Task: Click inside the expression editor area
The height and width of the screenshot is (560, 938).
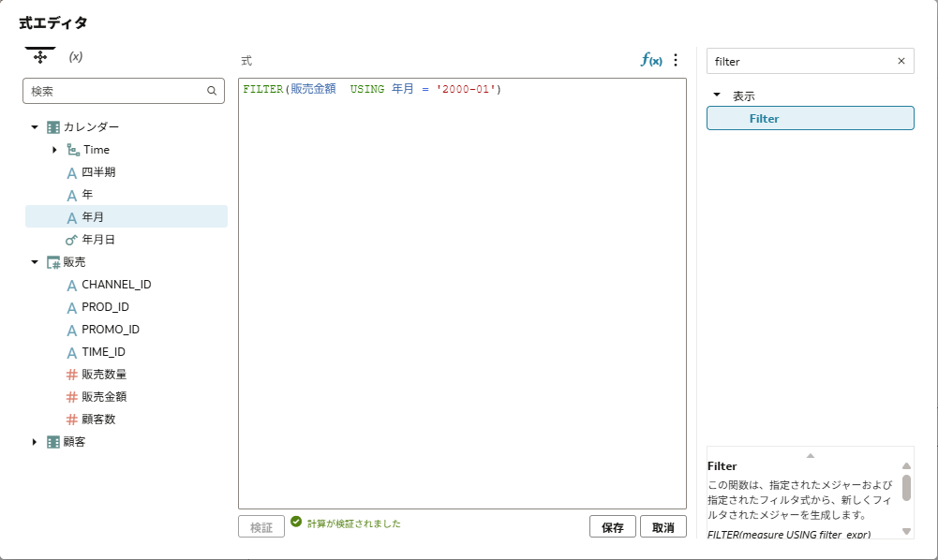Action: click(462, 293)
